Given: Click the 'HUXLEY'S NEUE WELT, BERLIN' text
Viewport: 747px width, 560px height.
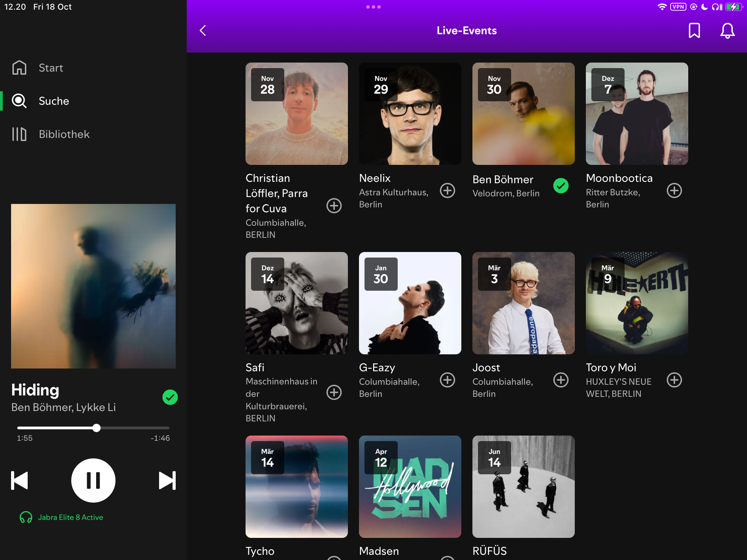Looking at the screenshot, I should tap(619, 388).
